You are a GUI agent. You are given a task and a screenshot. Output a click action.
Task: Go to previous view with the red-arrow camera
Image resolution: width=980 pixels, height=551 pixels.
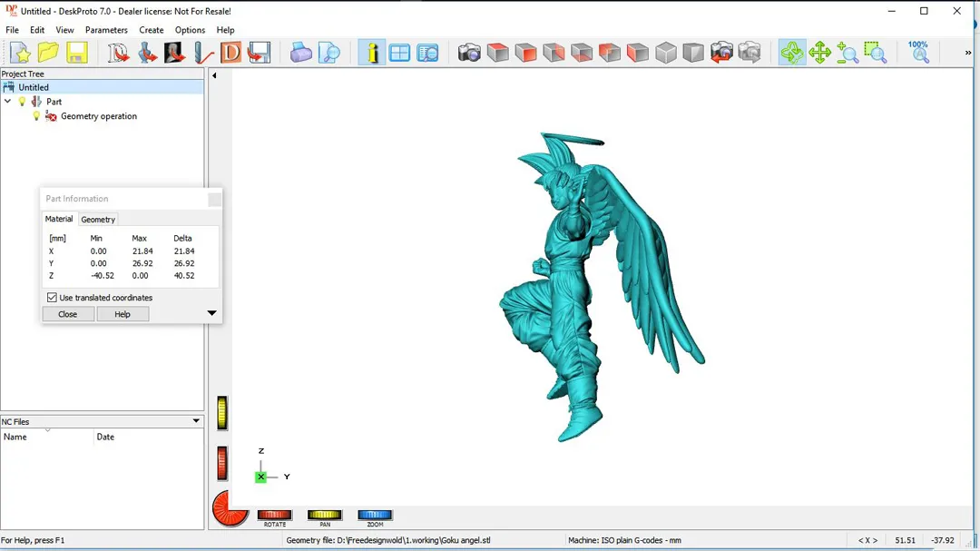721,53
